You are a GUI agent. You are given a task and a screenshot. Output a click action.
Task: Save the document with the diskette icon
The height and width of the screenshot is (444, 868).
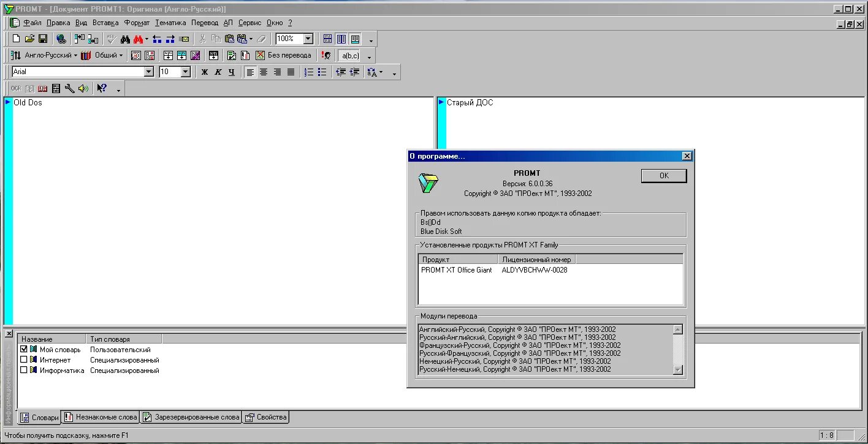point(42,39)
